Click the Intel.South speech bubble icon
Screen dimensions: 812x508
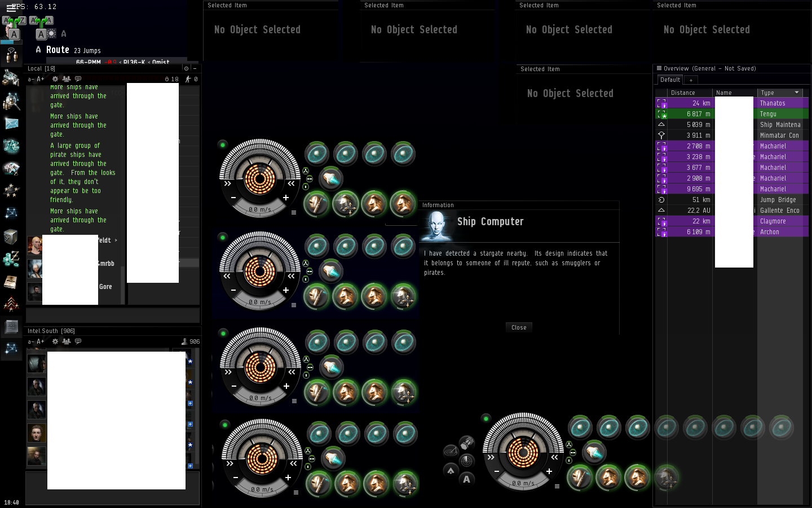78,341
